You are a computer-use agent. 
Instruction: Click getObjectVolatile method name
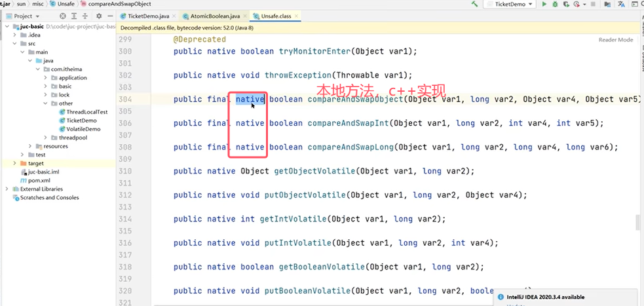(315, 171)
